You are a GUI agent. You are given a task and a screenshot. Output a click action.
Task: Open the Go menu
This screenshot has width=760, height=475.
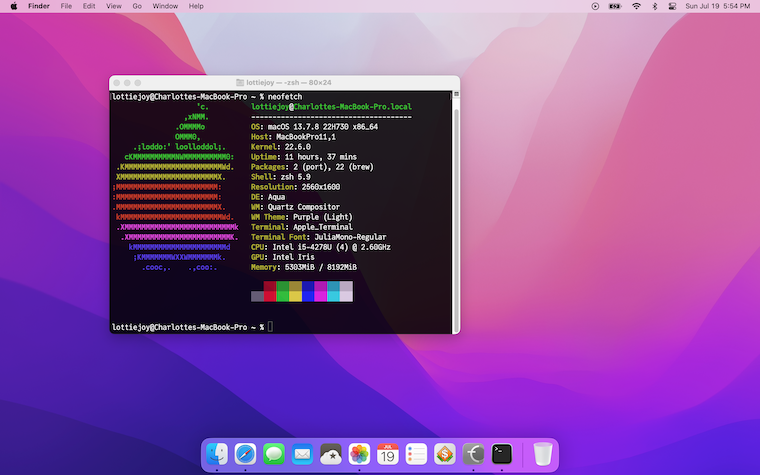click(x=137, y=6)
